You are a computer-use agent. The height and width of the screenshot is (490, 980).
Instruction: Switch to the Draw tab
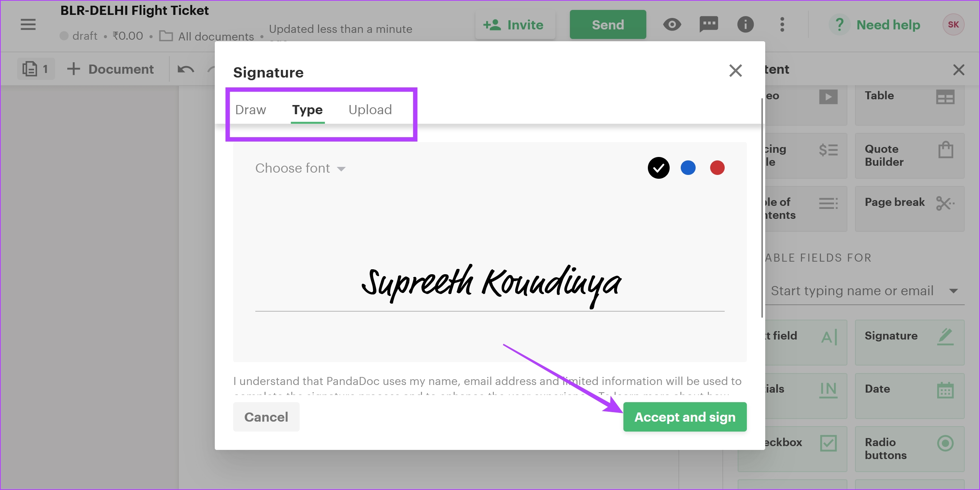point(250,110)
